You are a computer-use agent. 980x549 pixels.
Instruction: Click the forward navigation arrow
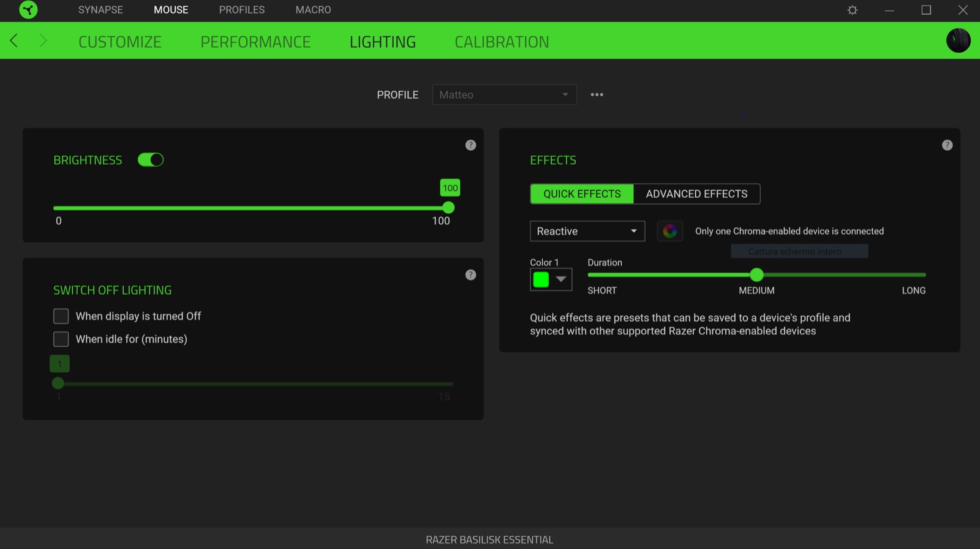tap(43, 41)
